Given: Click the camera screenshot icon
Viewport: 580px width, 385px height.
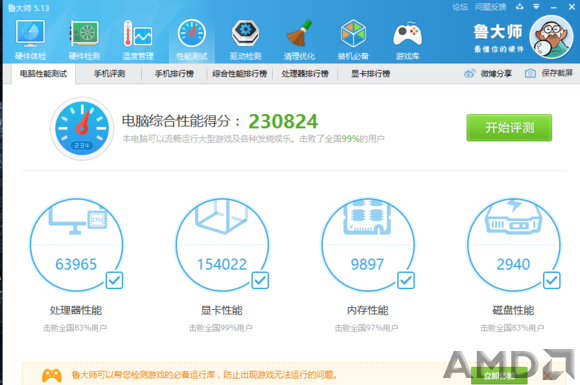Looking at the screenshot, I should tap(530, 74).
